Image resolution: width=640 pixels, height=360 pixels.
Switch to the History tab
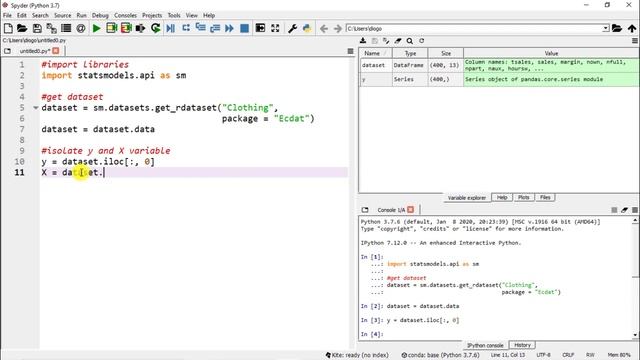522,345
